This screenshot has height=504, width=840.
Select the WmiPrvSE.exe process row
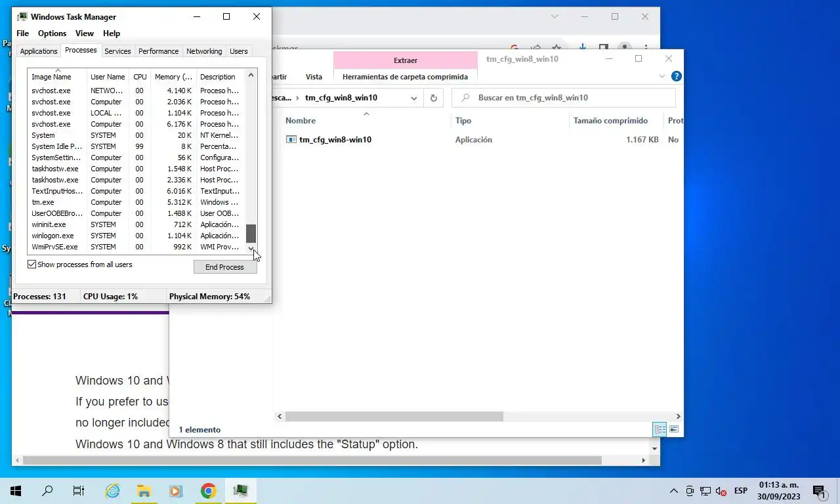tap(136, 247)
